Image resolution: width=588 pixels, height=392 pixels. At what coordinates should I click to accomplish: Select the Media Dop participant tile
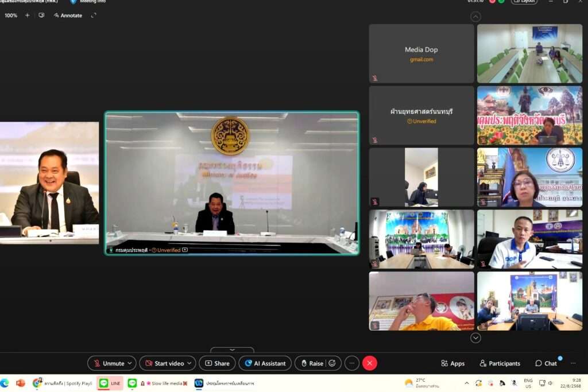point(421,53)
